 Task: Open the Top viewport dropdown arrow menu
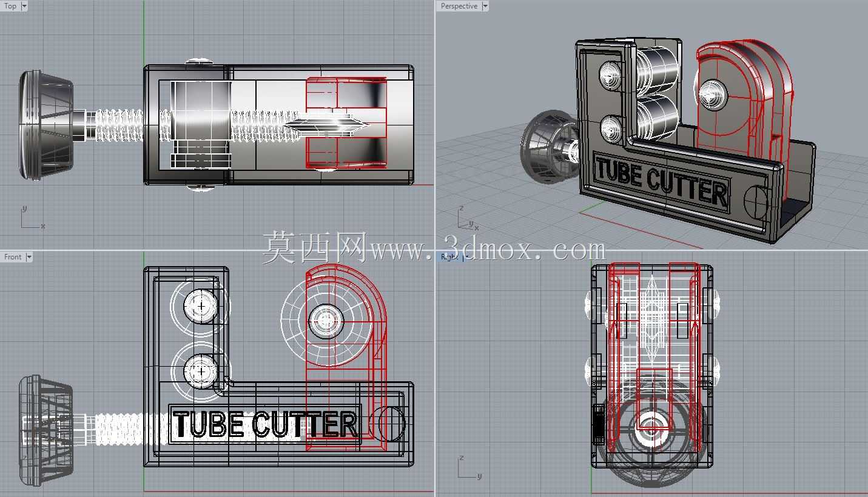pyautogui.click(x=24, y=6)
